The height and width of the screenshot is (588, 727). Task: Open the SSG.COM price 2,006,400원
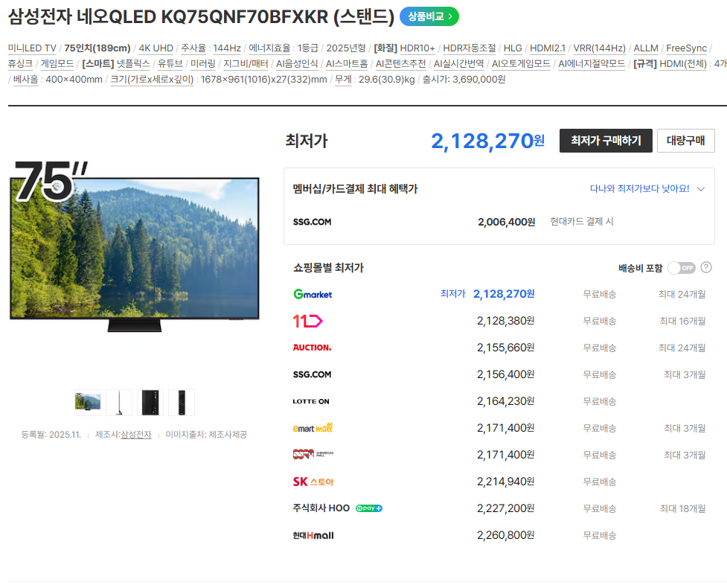506,222
